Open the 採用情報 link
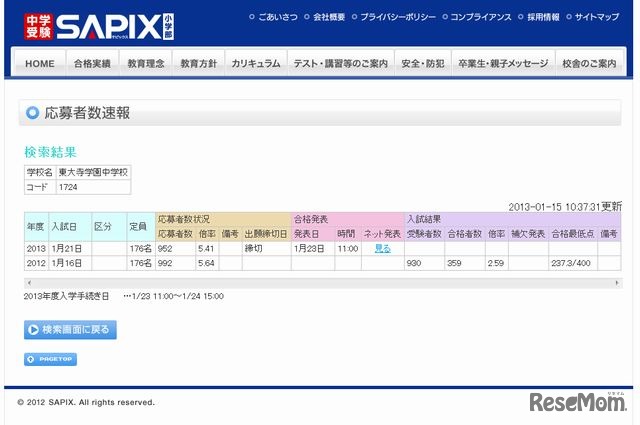 [x=543, y=17]
